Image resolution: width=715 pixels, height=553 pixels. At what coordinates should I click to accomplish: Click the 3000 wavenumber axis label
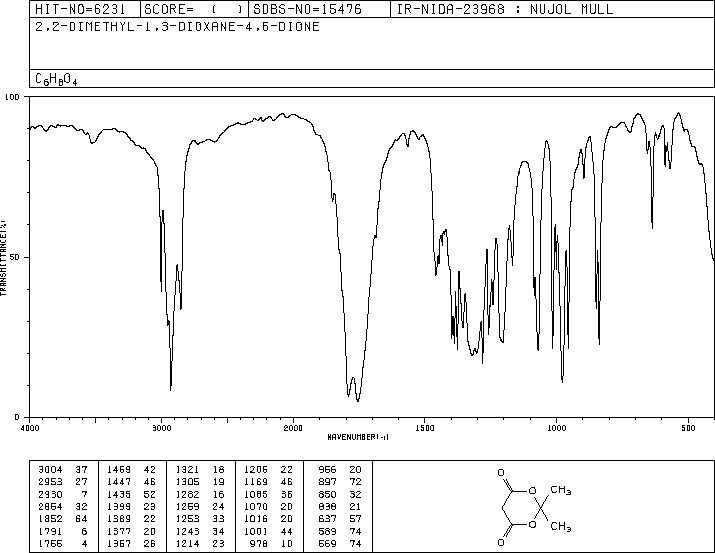(x=161, y=428)
